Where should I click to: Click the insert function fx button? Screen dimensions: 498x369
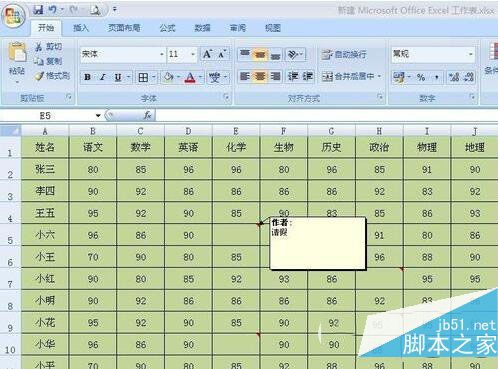(x=147, y=115)
